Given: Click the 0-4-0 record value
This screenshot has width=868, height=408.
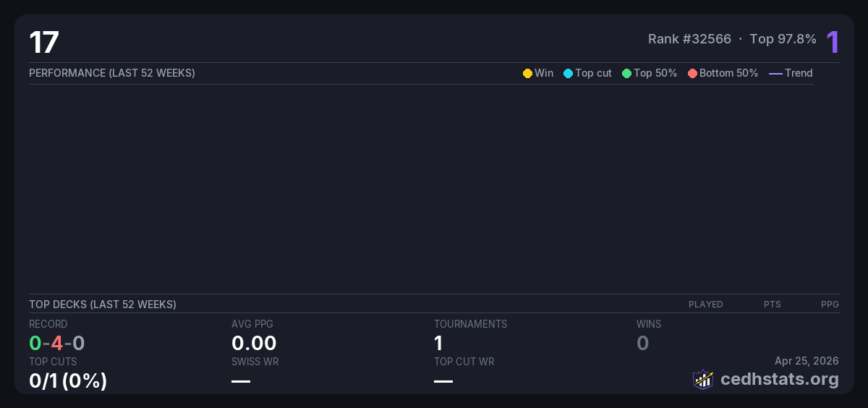Looking at the screenshot, I should tap(57, 343).
